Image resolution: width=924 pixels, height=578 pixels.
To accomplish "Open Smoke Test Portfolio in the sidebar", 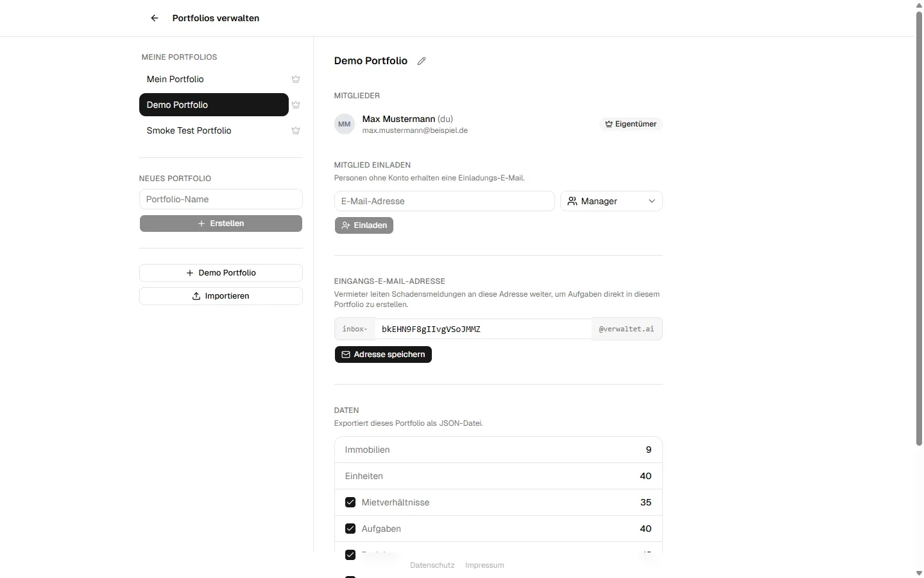I will coord(214,130).
